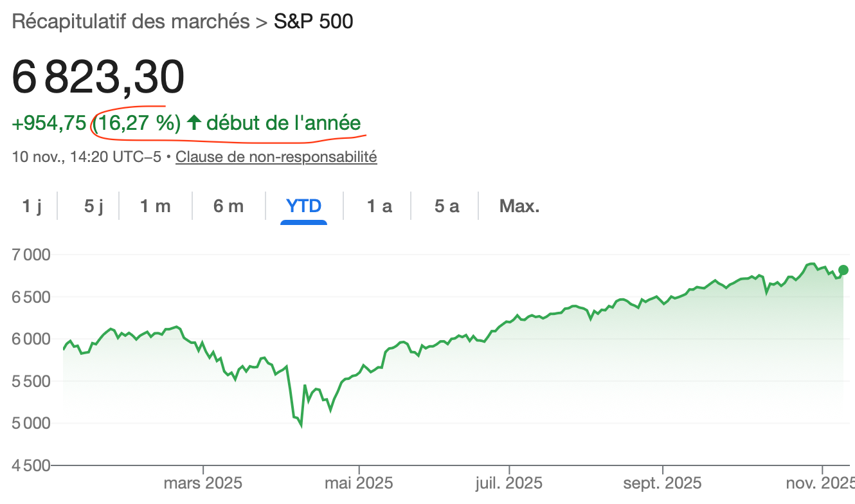Click the circled 16,27 % percentage
Screen dimensions: 855x504
click(136, 123)
